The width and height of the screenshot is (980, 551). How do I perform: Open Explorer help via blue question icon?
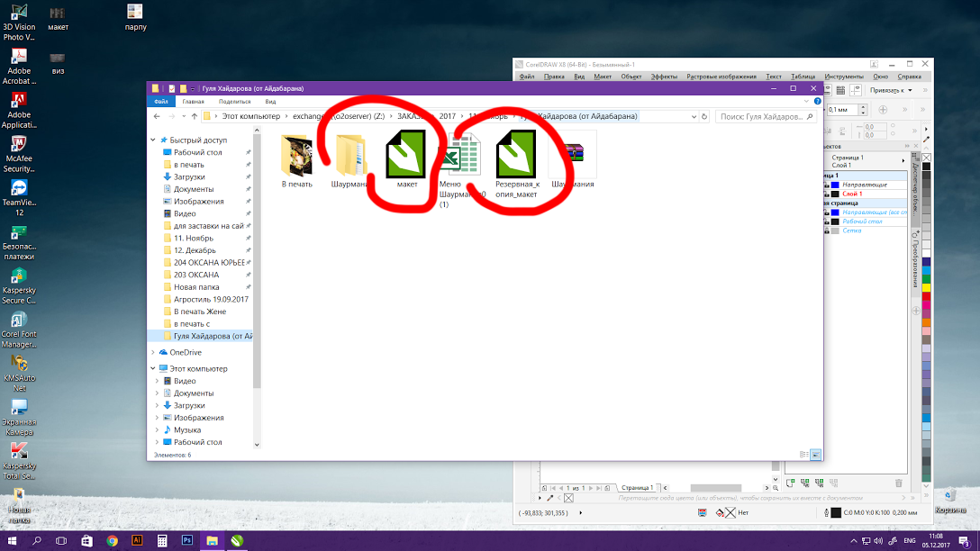pos(817,101)
